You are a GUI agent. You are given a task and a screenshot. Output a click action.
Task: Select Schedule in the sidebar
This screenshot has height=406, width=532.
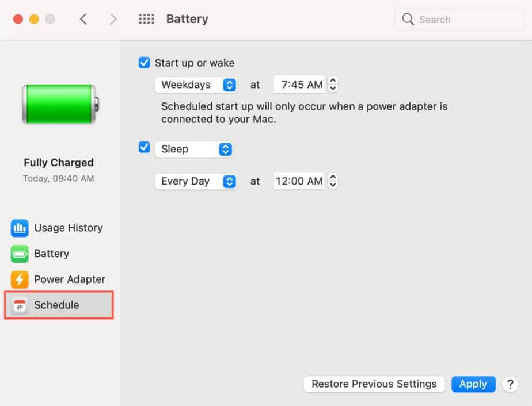(58, 305)
